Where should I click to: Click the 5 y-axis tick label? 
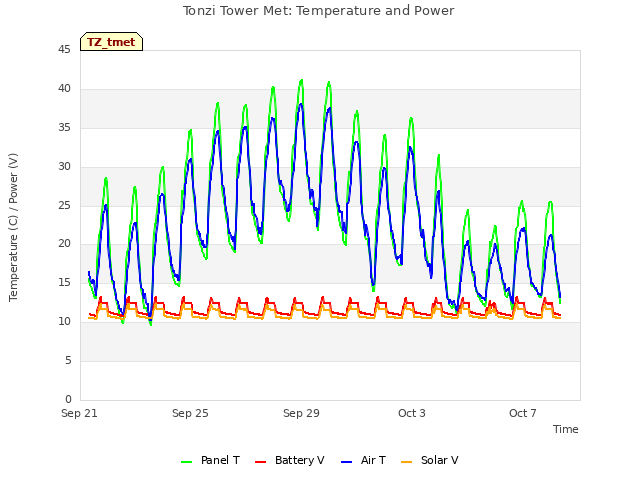(68, 360)
